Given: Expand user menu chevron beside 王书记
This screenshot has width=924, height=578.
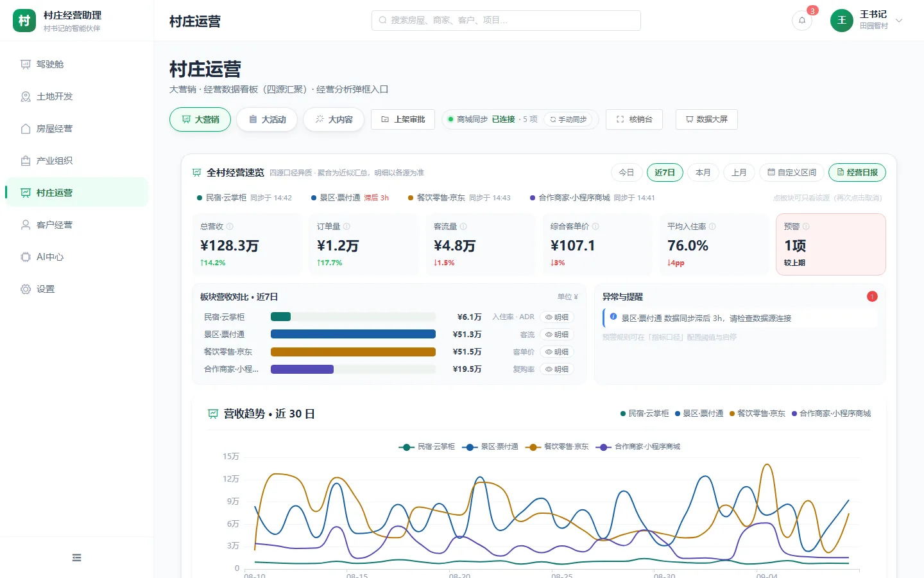Looking at the screenshot, I should (899, 21).
